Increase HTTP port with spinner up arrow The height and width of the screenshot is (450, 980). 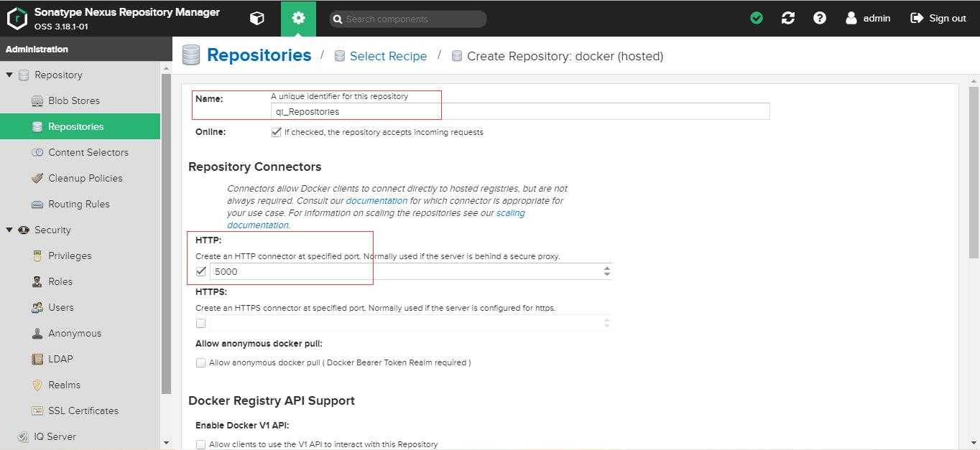click(607, 268)
